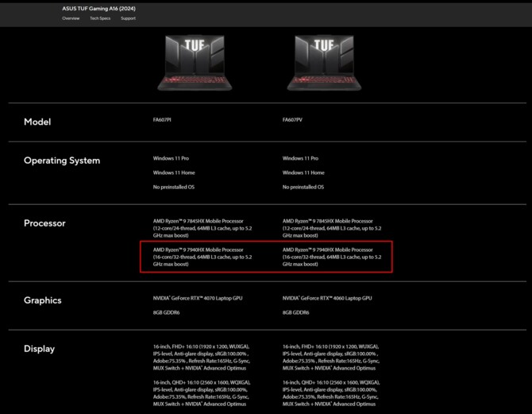Click Windows 11 Home under FA607PV
Screen dimensions: 532x414
303,172
